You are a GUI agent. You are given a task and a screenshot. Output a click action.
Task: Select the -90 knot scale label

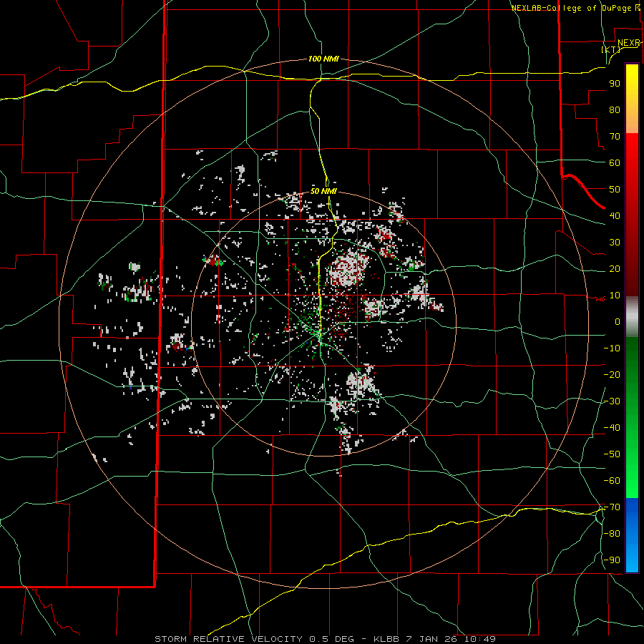(x=612, y=560)
